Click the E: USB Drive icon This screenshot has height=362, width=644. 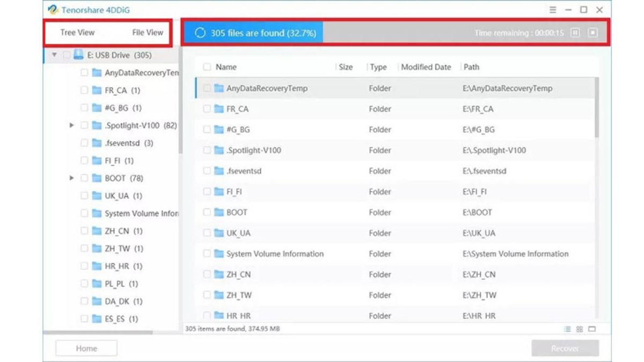[78, 55]
